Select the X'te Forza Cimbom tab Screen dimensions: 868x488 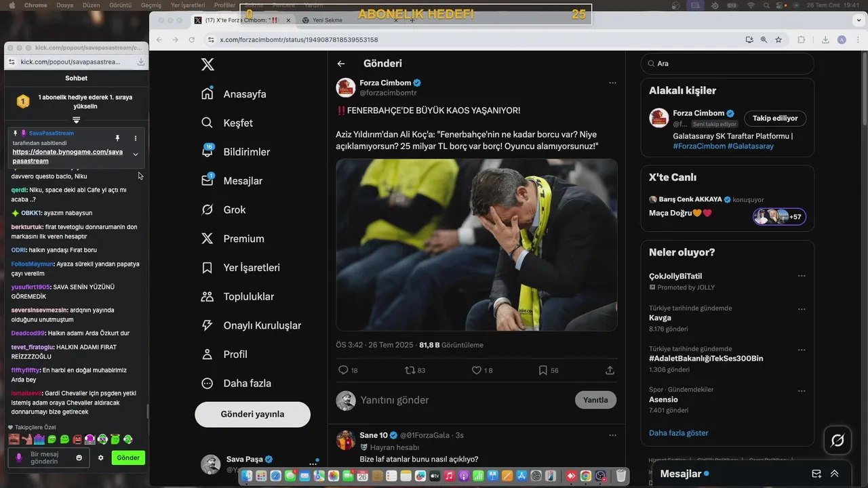pos(242,20)
